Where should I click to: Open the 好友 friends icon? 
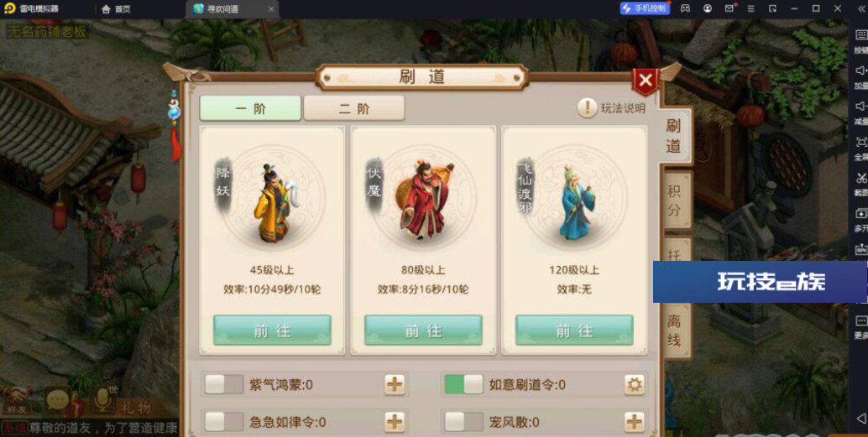click(17, 400)
